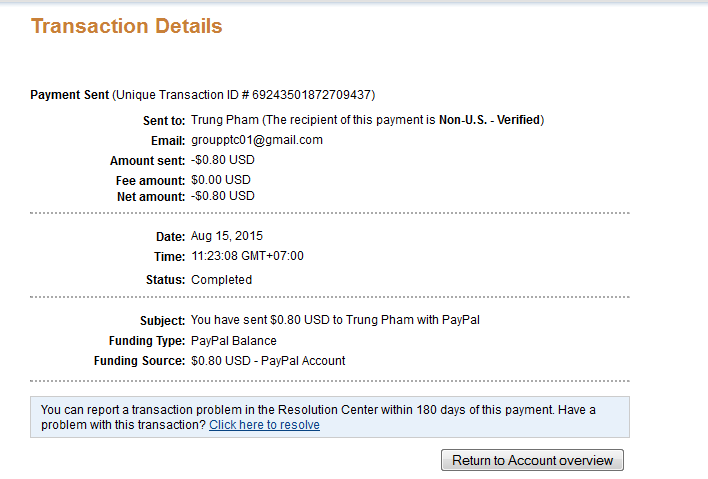This screenshot has width=708, height=479.
Task: Click the Fee amount value $0.00 USD
Action: pos(221,180)
